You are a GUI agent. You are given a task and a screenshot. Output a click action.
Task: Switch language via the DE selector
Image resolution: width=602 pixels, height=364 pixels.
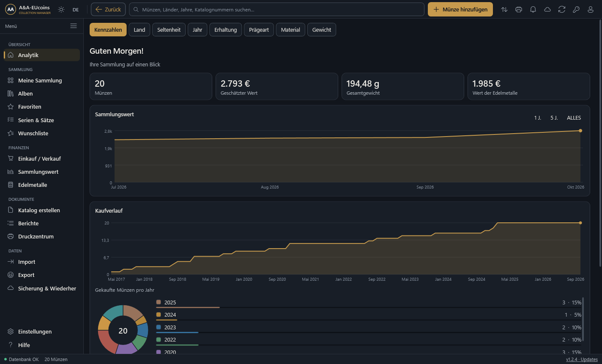click(x=76, y=9)
